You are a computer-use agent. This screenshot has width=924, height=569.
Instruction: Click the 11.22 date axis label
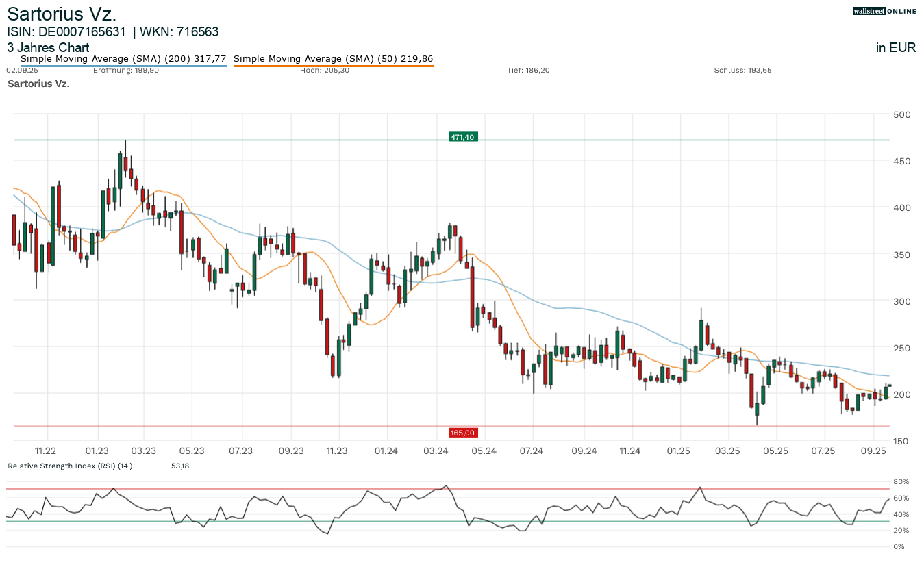[x=45, y=451]
